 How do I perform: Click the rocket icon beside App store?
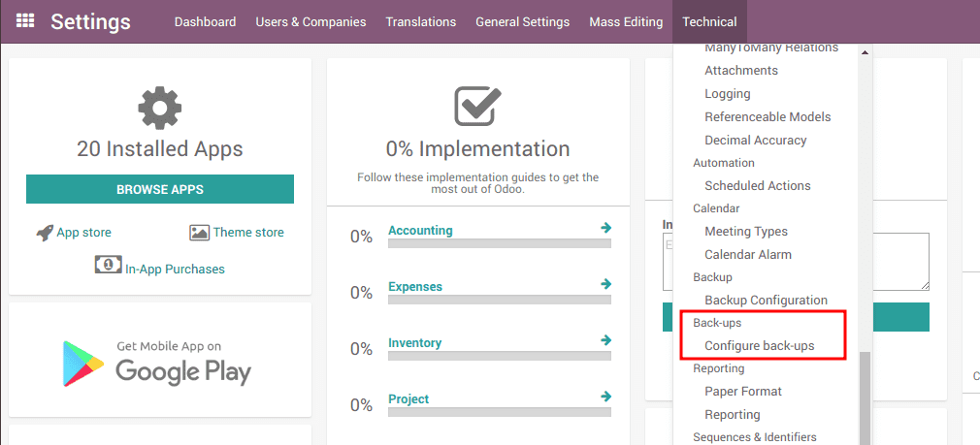pyautogui.click(x=44, y=233)
